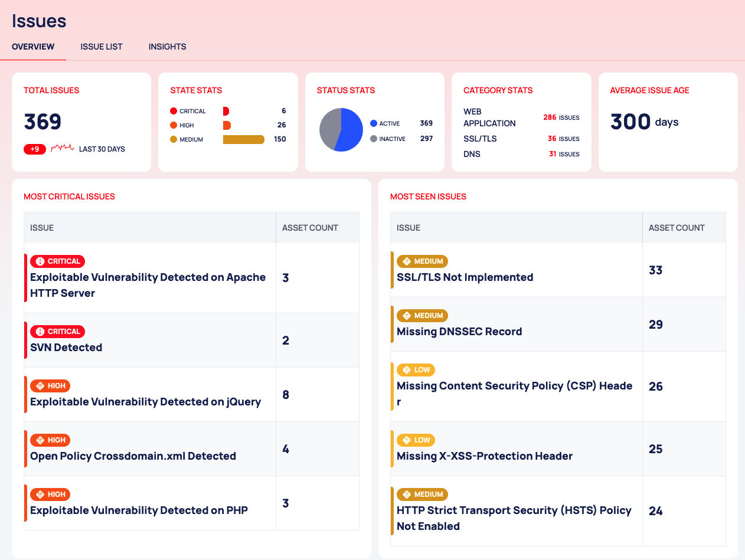The image size is (745, 560).
Task: Click the Medium state bar
Action: pos(243,139)
